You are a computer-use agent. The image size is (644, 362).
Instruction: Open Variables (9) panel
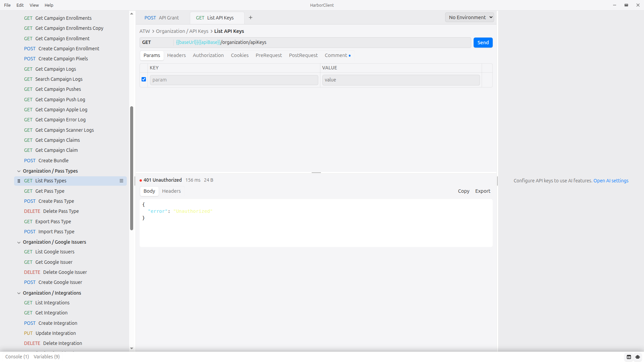click(47, 357)
